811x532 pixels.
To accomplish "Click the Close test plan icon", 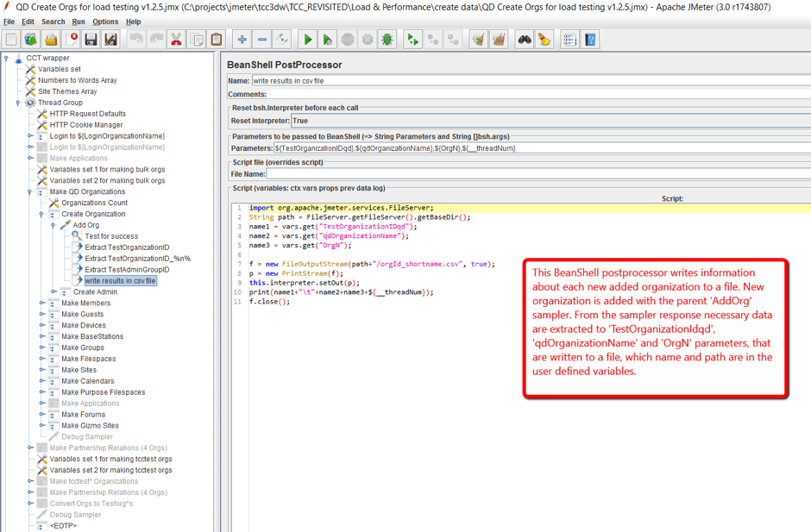I will 71,40.
